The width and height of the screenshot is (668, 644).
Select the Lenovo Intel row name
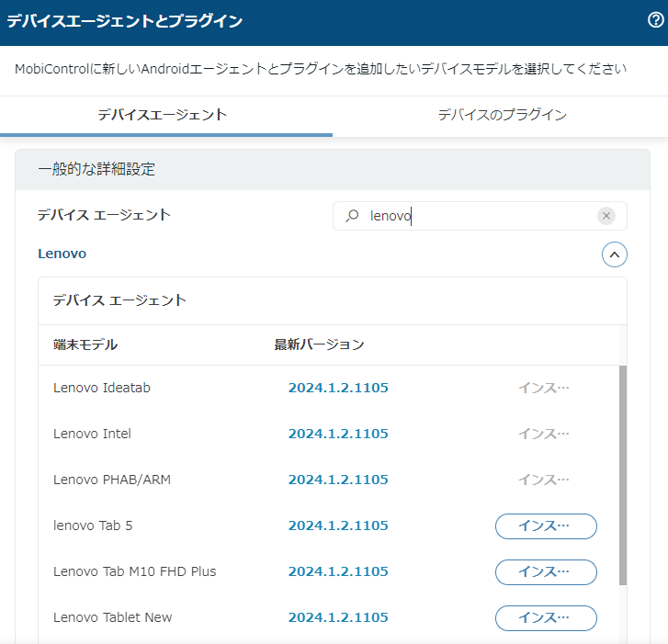(x=92, y=434)
